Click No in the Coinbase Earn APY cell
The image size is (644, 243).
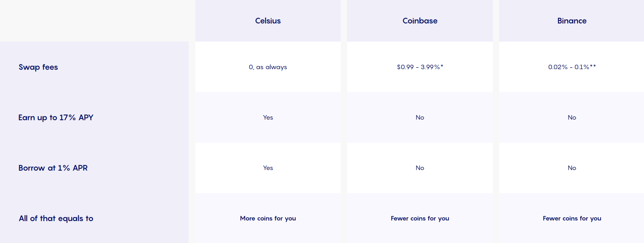420,117
